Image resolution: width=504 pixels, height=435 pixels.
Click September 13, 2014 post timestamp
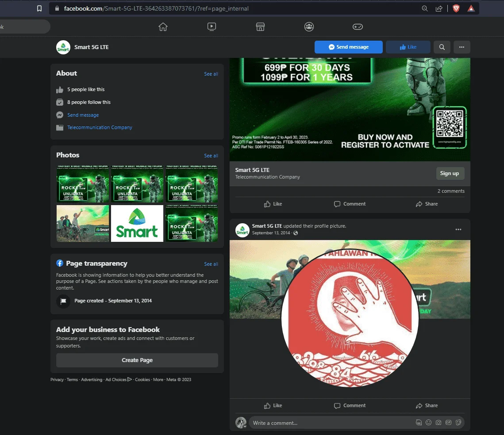[x=271, y=233]
